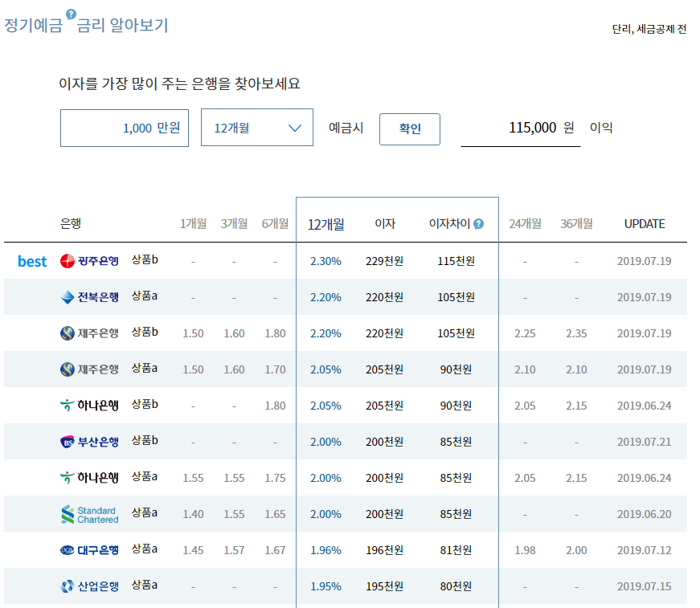700x608 pixels.
Task: Click the 2.20% rate in 전북은행 row
Action: coord(325,297)
